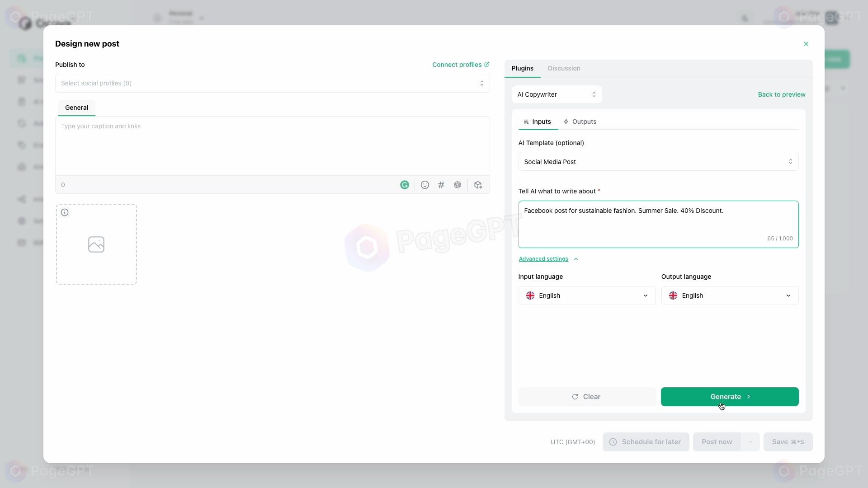Switch to the Outputs tab
The image size is (868, 488).
tap(584, 121)
